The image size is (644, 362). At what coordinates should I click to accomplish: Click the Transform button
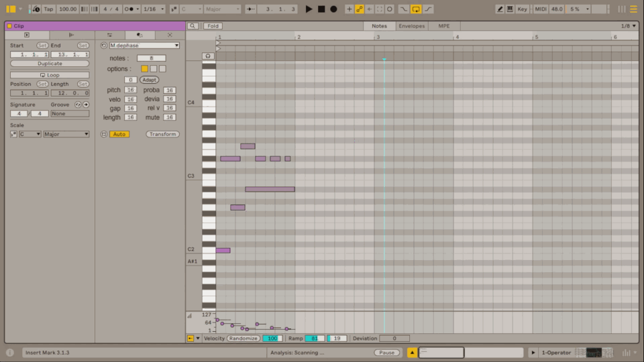coord(163,134)
